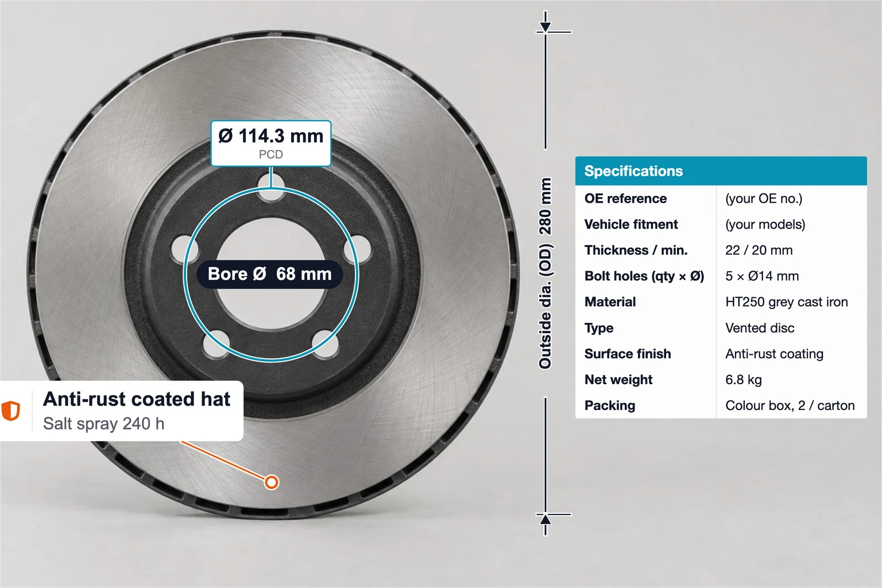
Task: Click the small 'PCD' caption
Action: click(271, 154)
